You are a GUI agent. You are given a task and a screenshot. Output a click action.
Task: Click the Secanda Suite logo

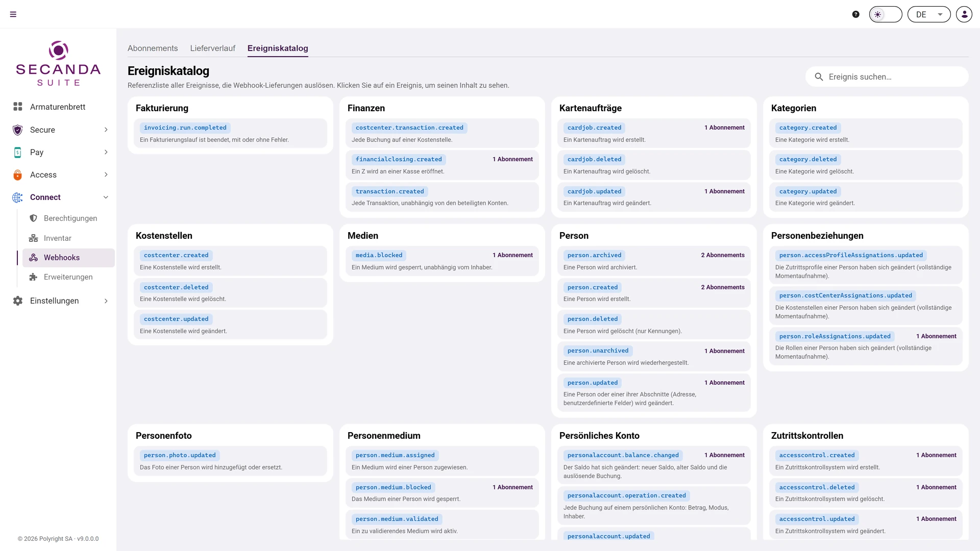[x=58, y=64]
